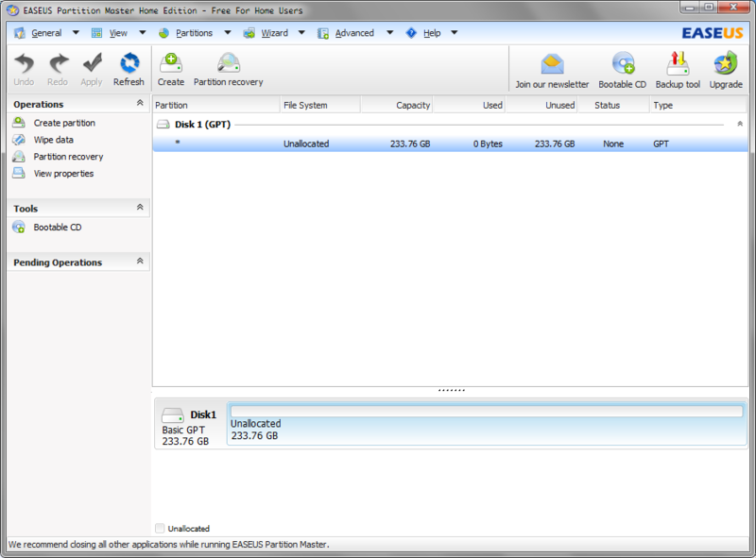Click the Help menu diamond icon
The width and height of the screenshot is (756, 558).
click(x=411, y=33)
